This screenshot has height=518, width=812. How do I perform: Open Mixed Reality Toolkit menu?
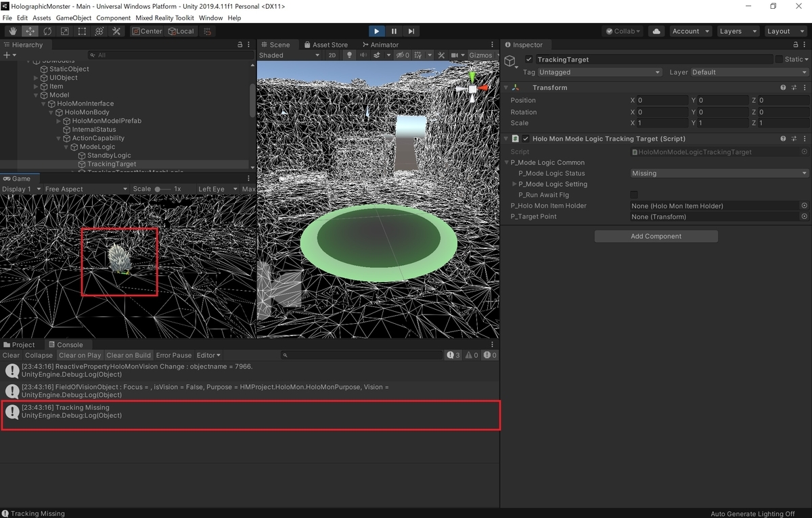[164, 18]
